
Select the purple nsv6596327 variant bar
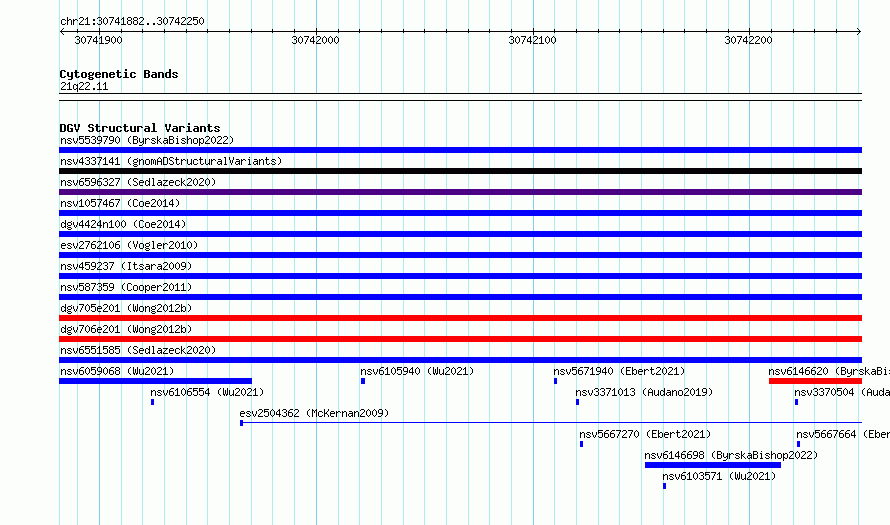coord(460,192)
